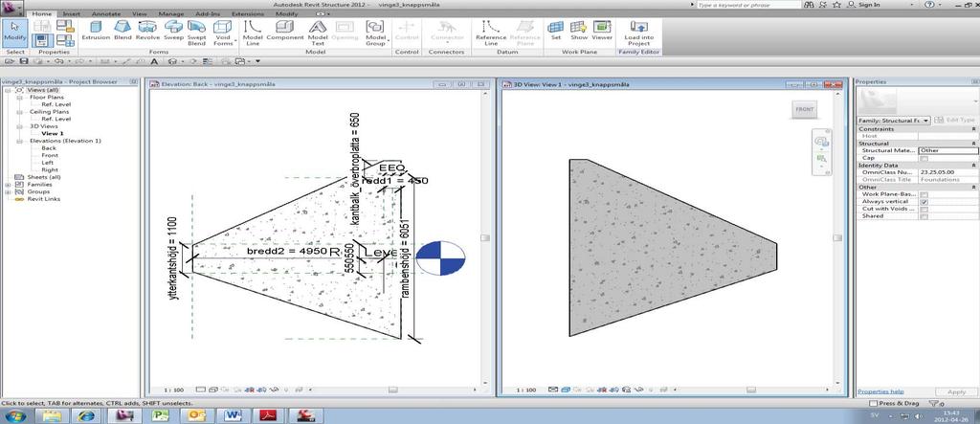This screenshot has height=424, width=980.
Task: Open the Manage ribbon tab
Action: 170,13
